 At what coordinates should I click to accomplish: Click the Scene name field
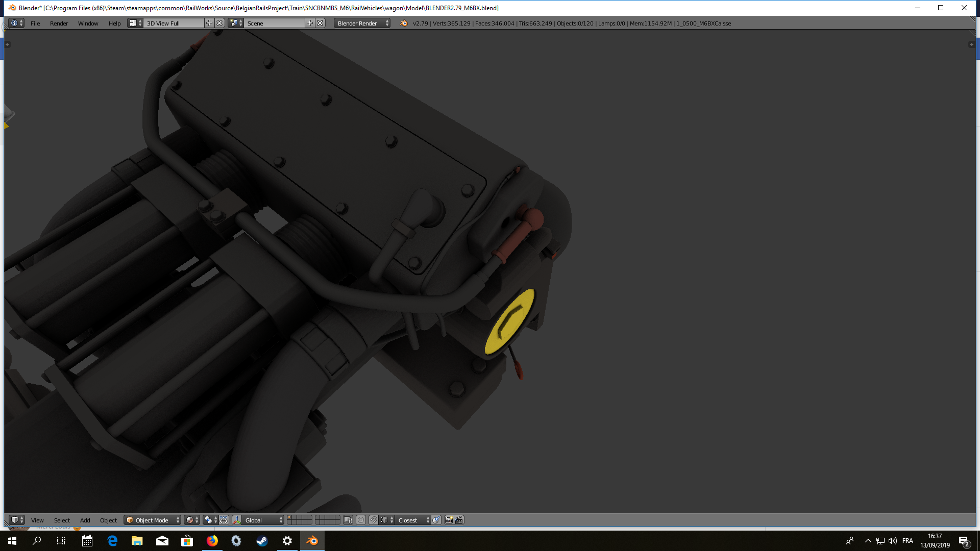pos(274,23)
